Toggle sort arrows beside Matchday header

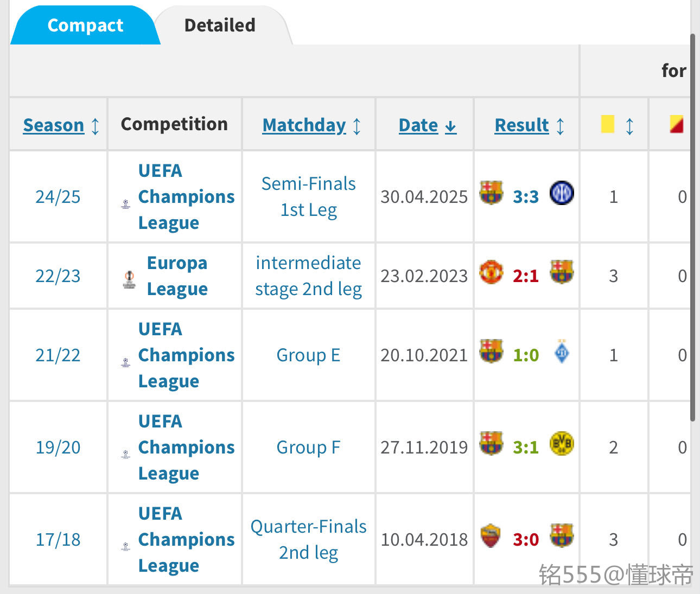[x=357, y=126]
